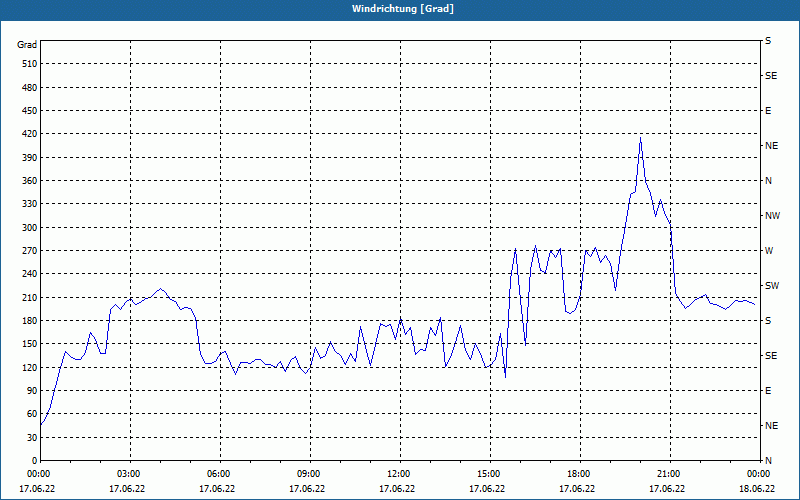Select the 90 tick on the y-axis

click(30, 391)
